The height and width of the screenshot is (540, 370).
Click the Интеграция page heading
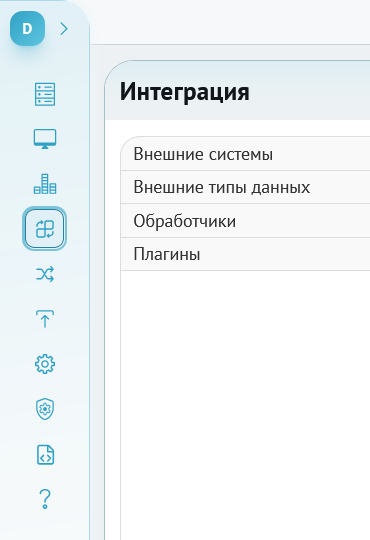[x=184, y=92]
